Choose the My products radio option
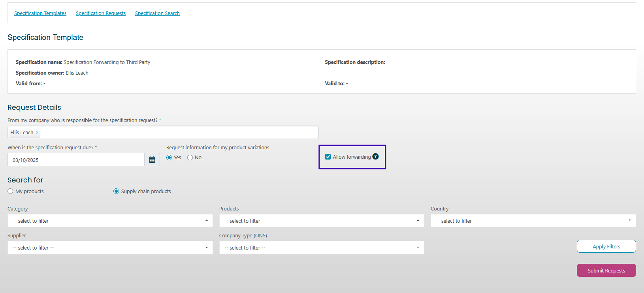The height and width of the screenshot is (293, 644). [10, 191]
